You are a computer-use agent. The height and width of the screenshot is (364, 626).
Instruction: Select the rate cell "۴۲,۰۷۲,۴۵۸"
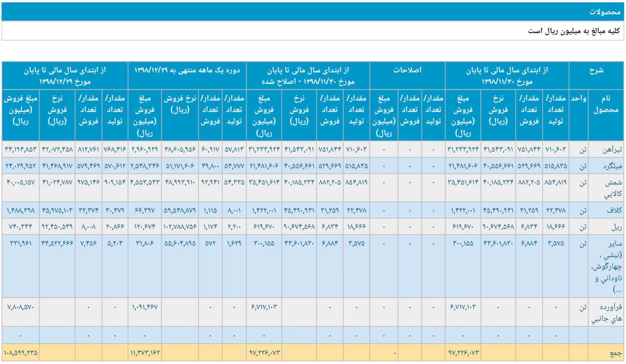tap(57, 149)
